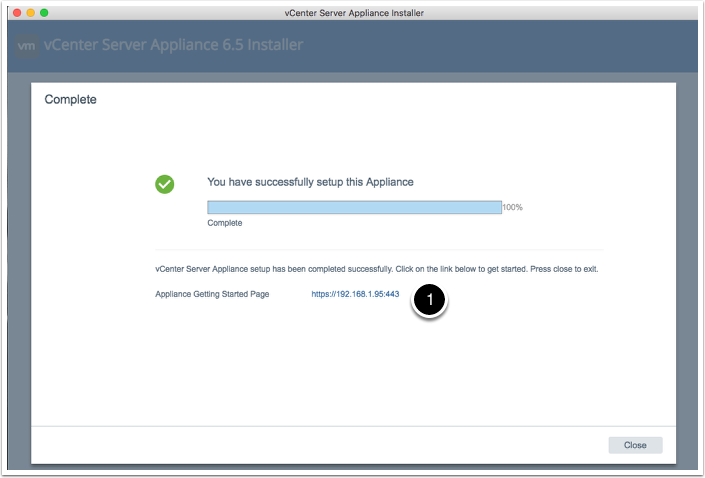Screen dimensions: 705x478
Task: Click the horizontal divider below the progress section
Action: tap(380, 249)
